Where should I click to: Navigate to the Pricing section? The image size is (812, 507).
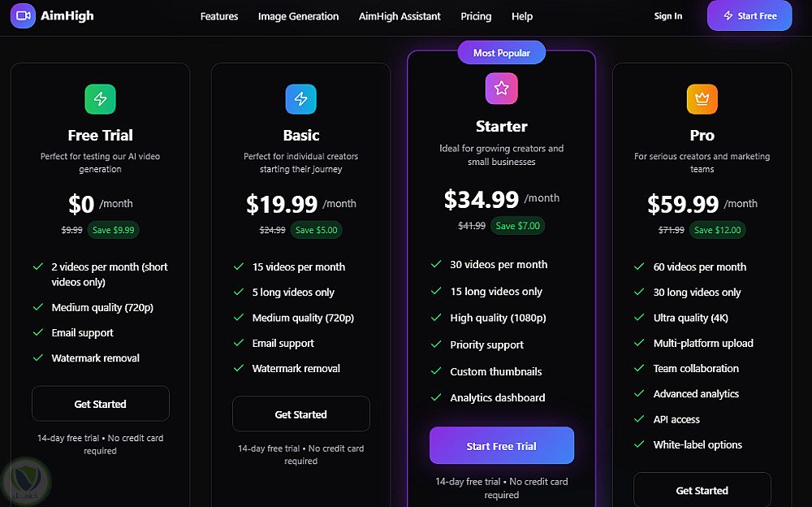tap(476, 16)
